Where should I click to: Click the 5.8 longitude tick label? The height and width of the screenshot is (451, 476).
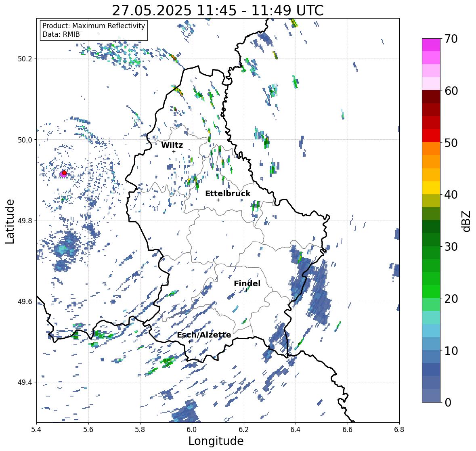click(x=140, y=430)
